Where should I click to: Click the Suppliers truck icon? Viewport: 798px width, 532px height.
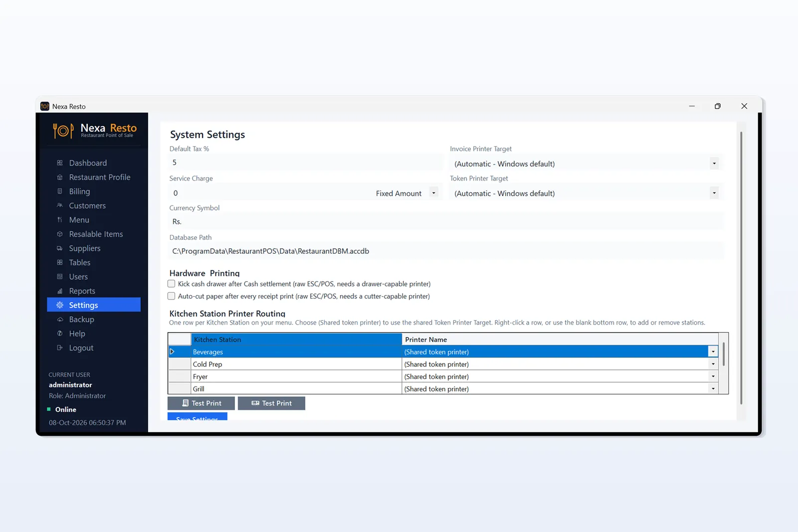pos(60,248)
